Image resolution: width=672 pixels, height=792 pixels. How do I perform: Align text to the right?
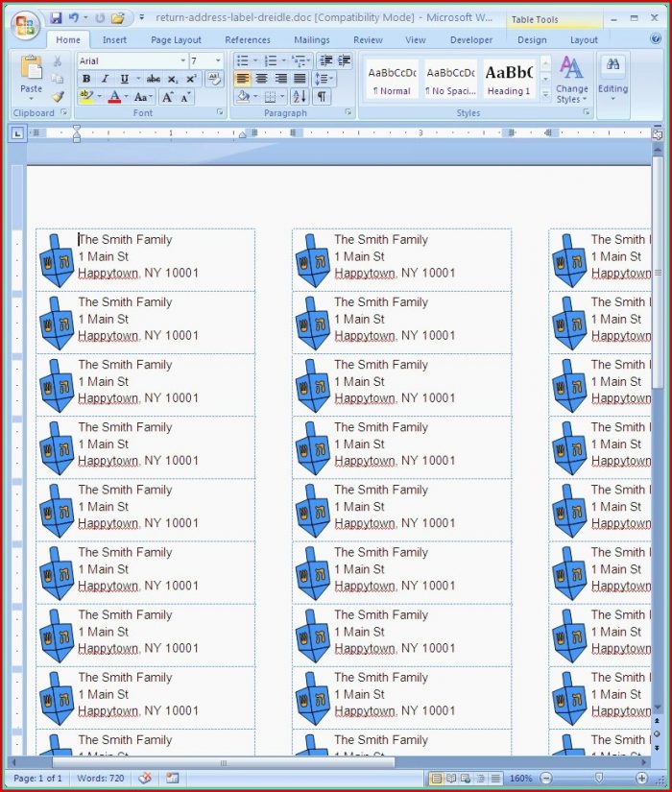(281, 79)
